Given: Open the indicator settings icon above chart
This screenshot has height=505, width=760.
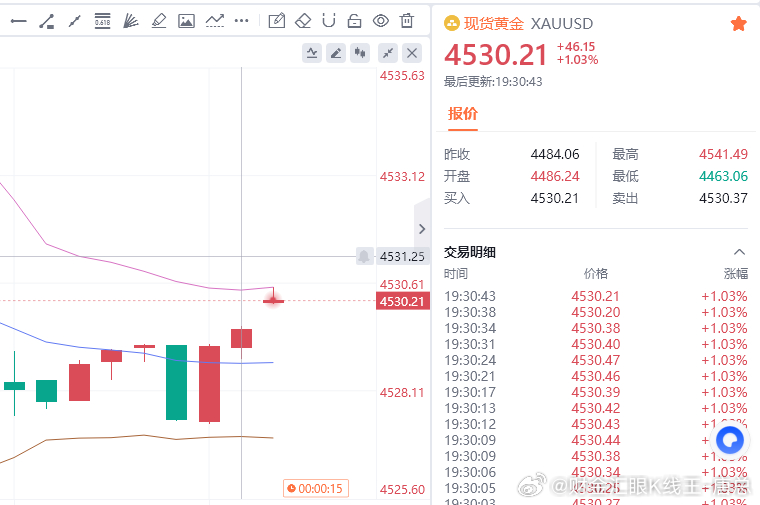Looking at the screenshot, I should coord(312,53).
